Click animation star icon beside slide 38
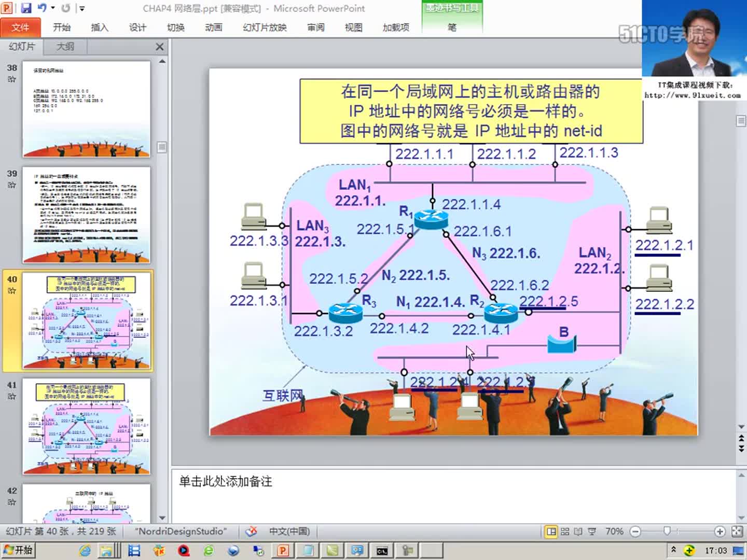The width and height of the screenshot is (747, 560). (12, 79)
